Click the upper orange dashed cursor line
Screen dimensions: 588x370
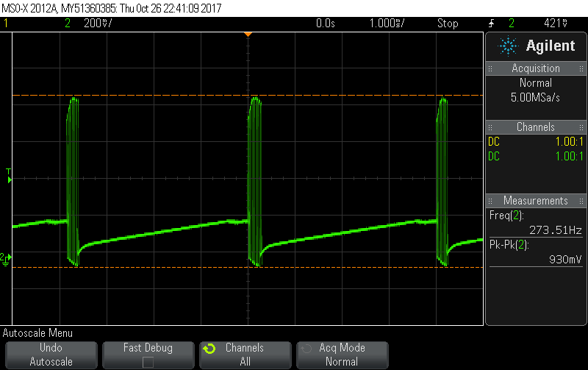248,96
